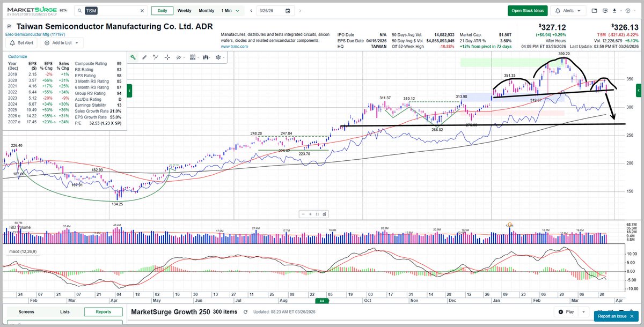Collapse the left data panel arrow

[129, 91]
